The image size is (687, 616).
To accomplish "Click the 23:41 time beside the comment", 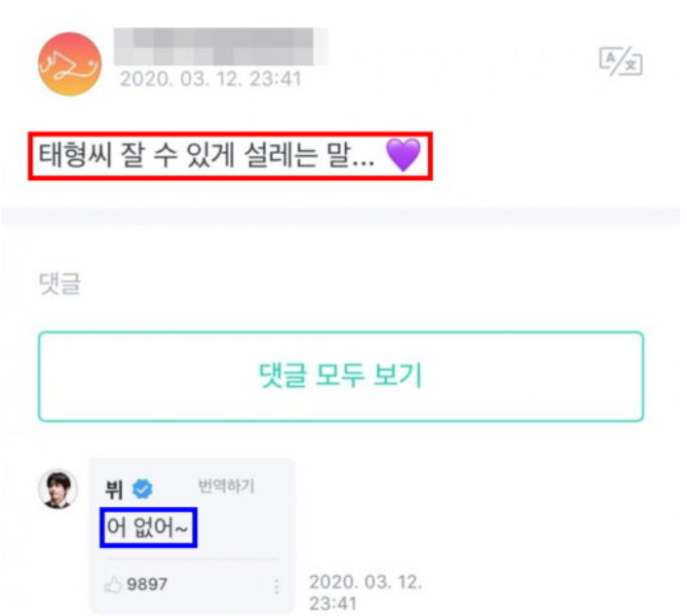I will [332, 603].
